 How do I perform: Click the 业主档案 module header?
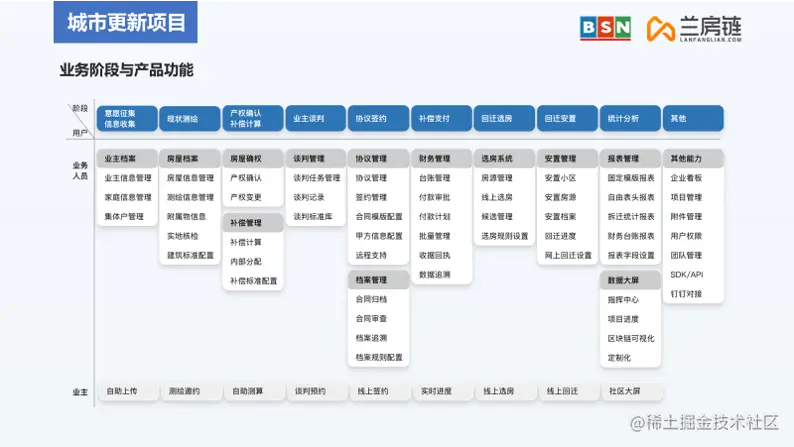127,158
